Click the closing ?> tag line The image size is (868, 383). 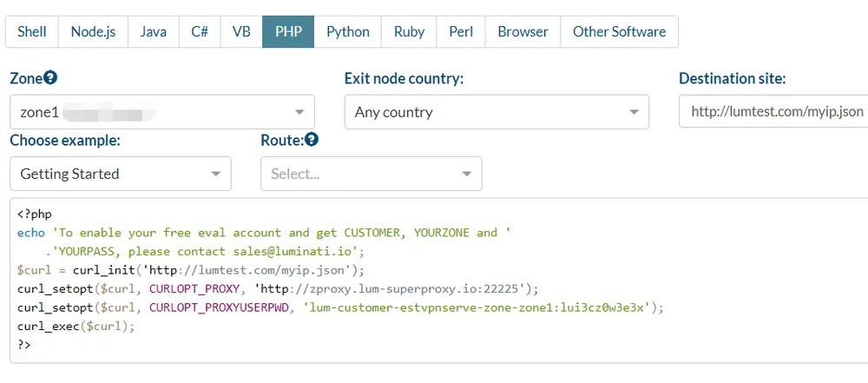click(23, 345)
